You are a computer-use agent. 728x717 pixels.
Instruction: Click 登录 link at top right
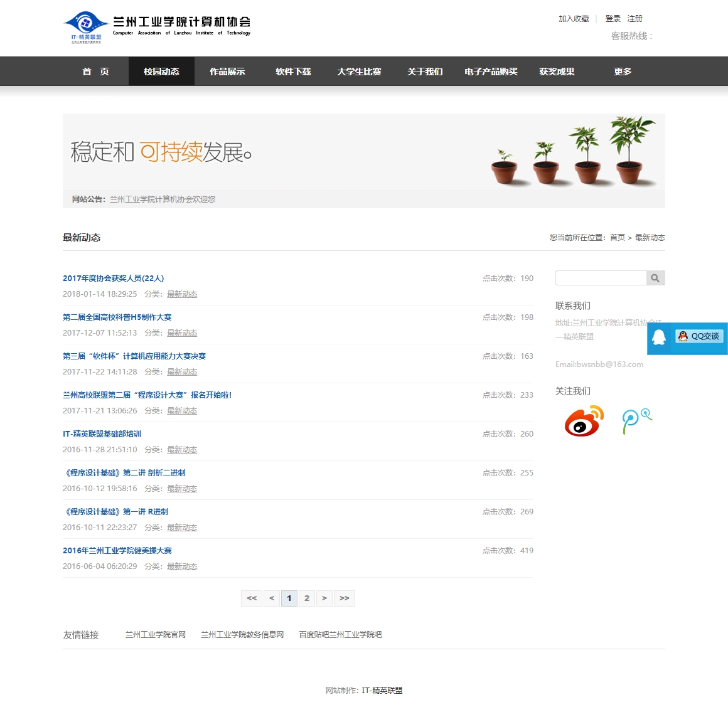(x=613, y=19)
